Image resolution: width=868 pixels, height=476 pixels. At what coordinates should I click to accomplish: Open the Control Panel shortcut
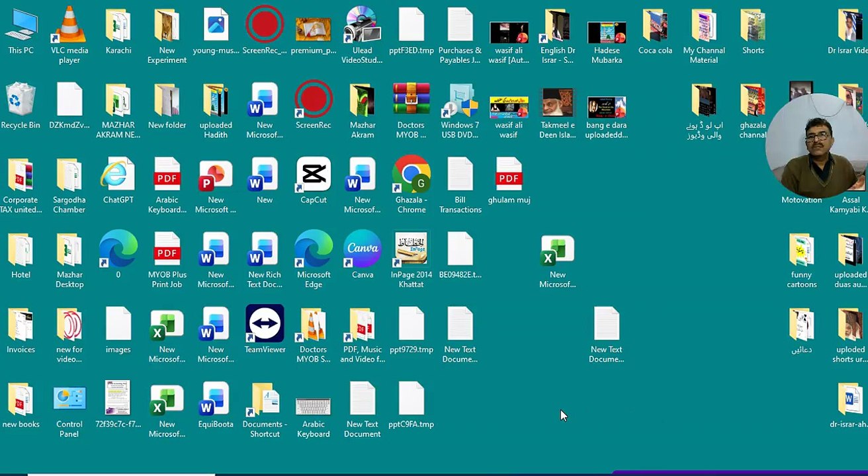(69, 410)
